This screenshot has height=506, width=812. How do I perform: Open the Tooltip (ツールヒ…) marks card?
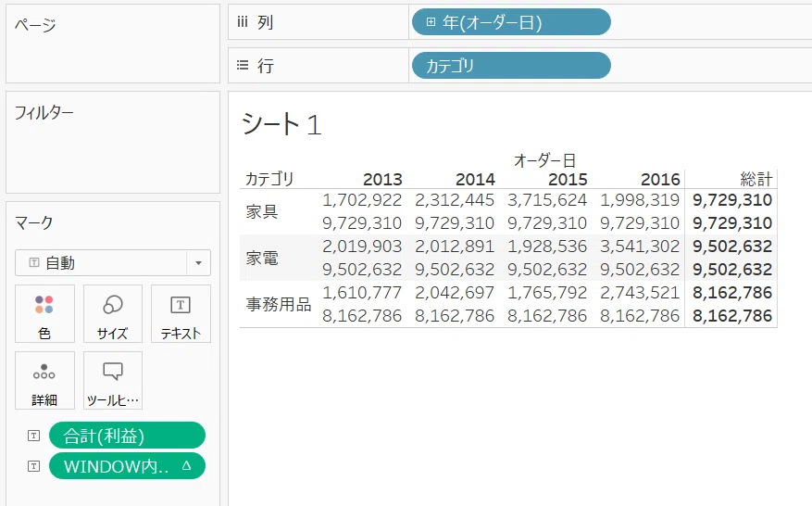[112, 381]
